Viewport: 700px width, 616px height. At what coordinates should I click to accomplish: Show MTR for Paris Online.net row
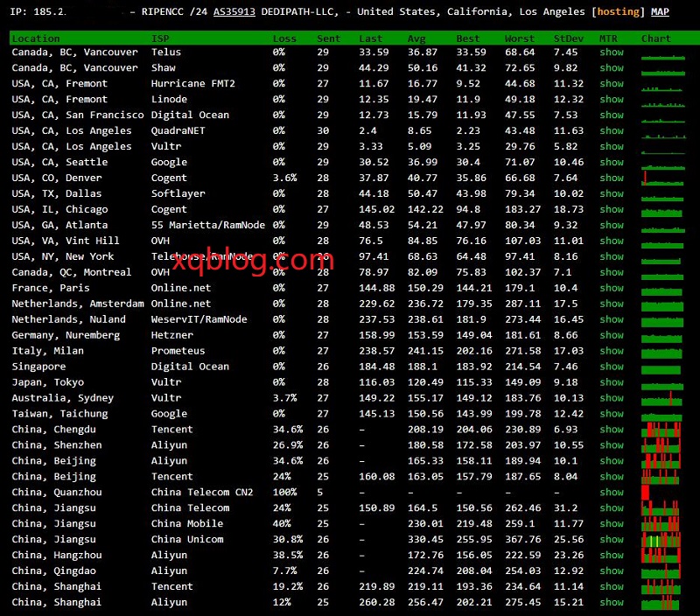611,288
